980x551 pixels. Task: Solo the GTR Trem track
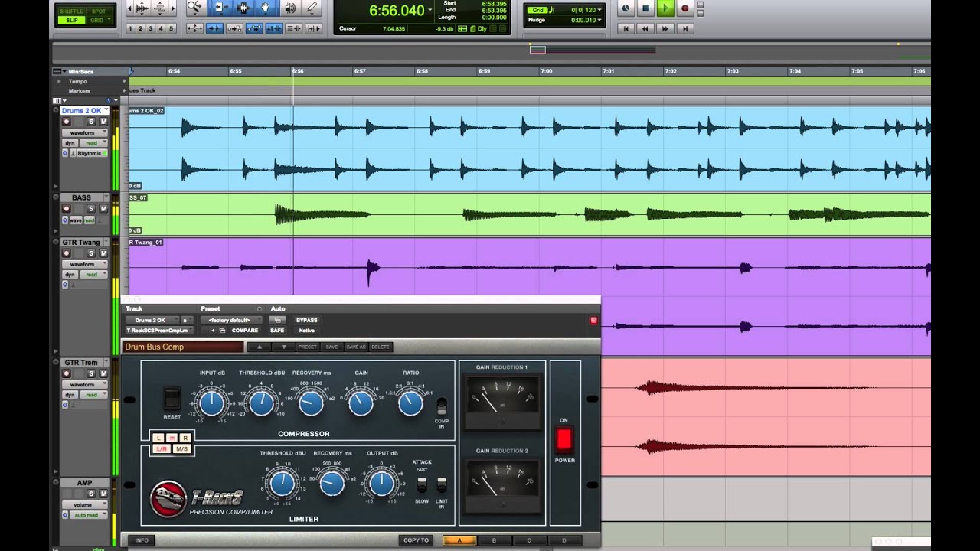91,373
